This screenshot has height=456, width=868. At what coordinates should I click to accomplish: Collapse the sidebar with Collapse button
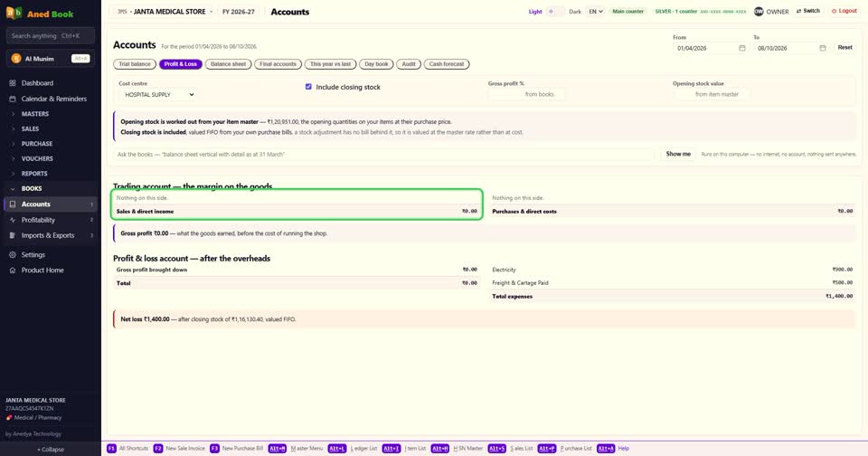click(x=51, y=450)
